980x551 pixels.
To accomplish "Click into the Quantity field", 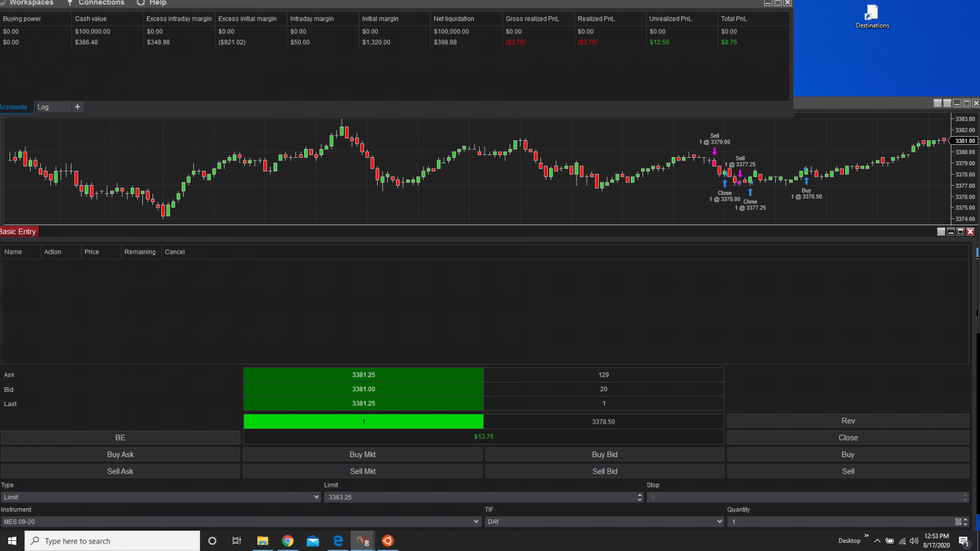I will tap(840, 522).
